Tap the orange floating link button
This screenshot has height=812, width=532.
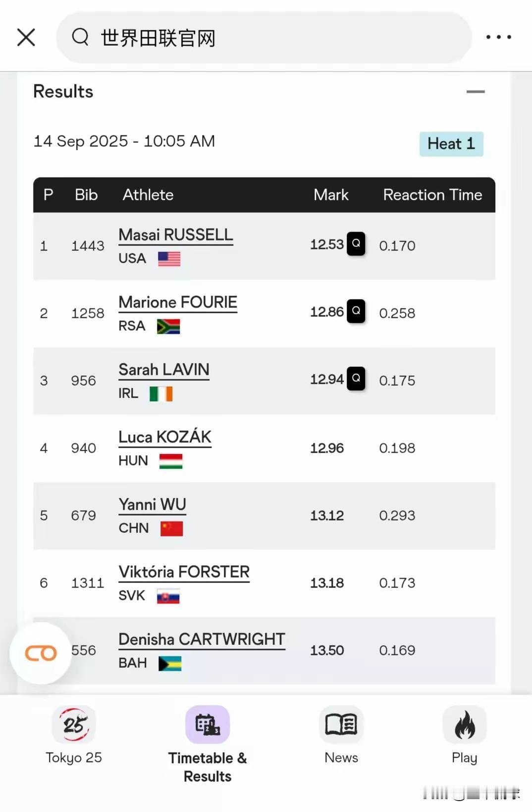coord(41,653)
